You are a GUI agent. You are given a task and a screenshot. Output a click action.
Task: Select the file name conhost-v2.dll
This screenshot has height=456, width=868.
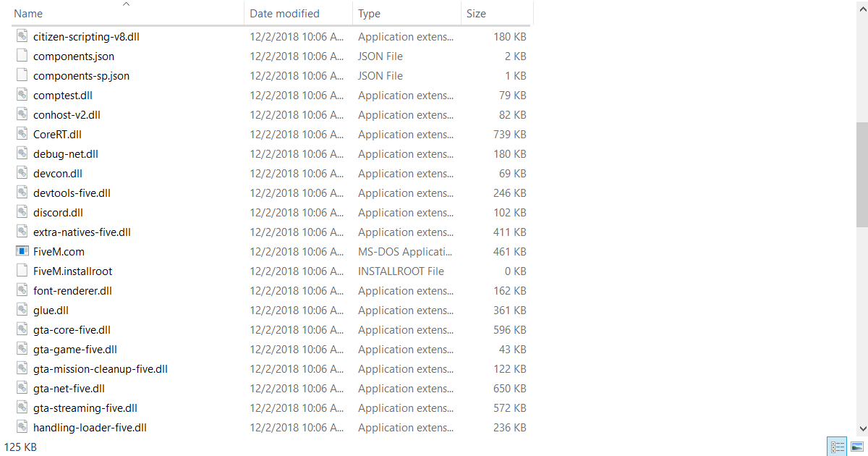click(67, 115)
